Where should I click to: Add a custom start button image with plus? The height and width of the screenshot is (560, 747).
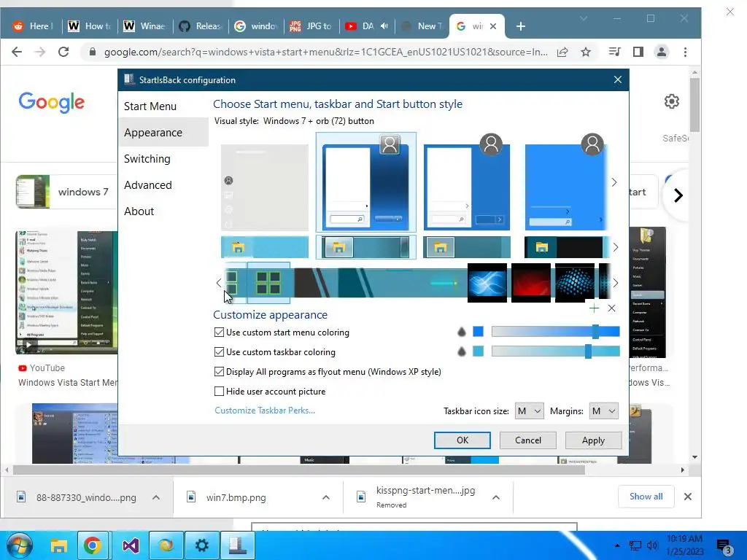[594, 308]
